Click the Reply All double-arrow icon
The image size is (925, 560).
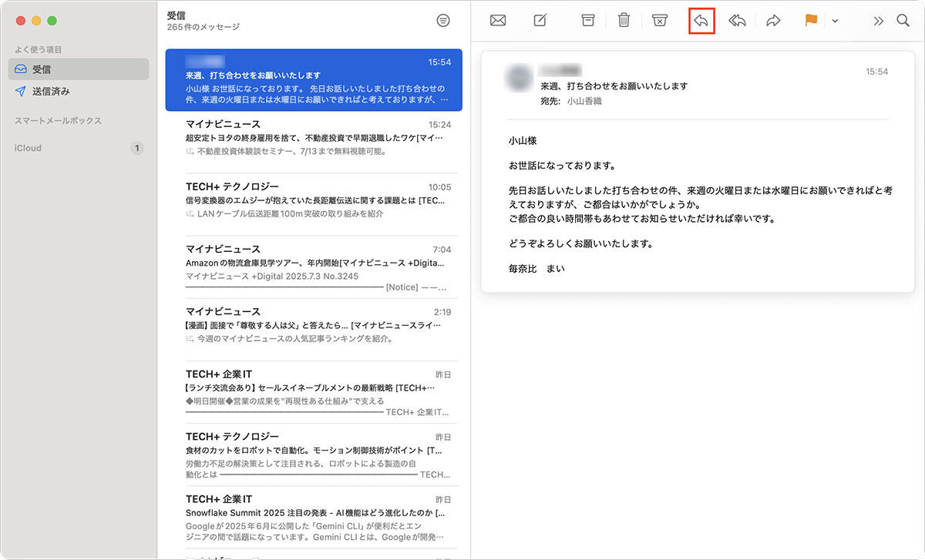(738, 21)
